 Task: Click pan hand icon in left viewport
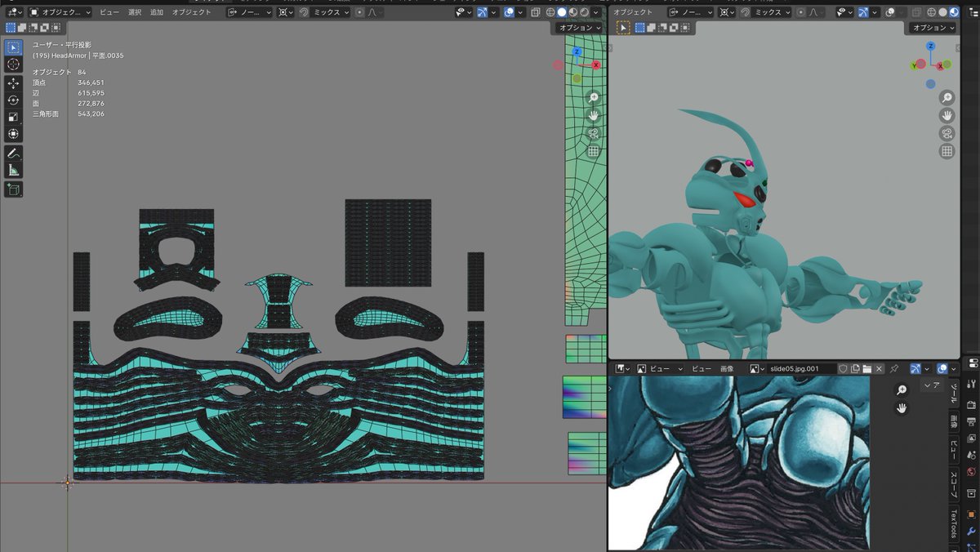click(594, 115)
